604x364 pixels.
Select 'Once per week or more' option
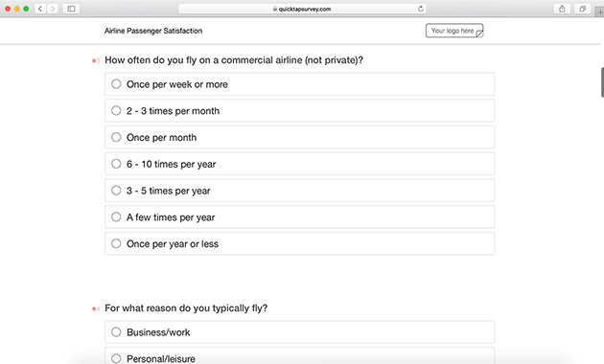click(x=300, y=84)
